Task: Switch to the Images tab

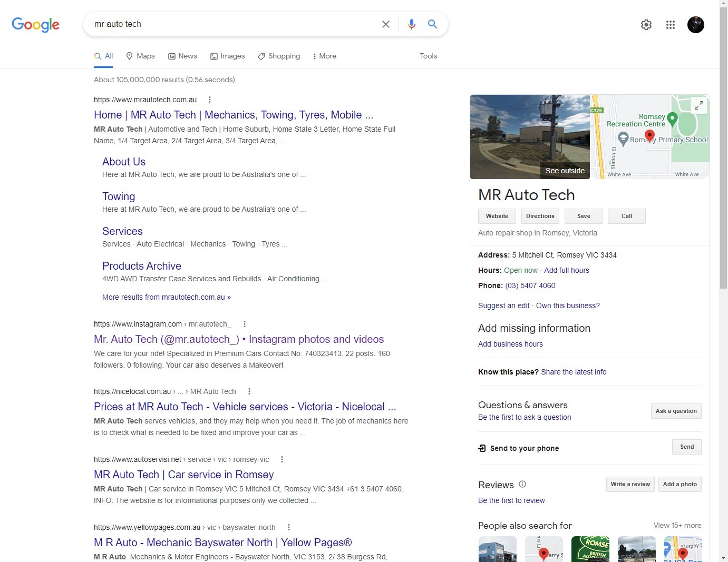Action: point(228,56)
